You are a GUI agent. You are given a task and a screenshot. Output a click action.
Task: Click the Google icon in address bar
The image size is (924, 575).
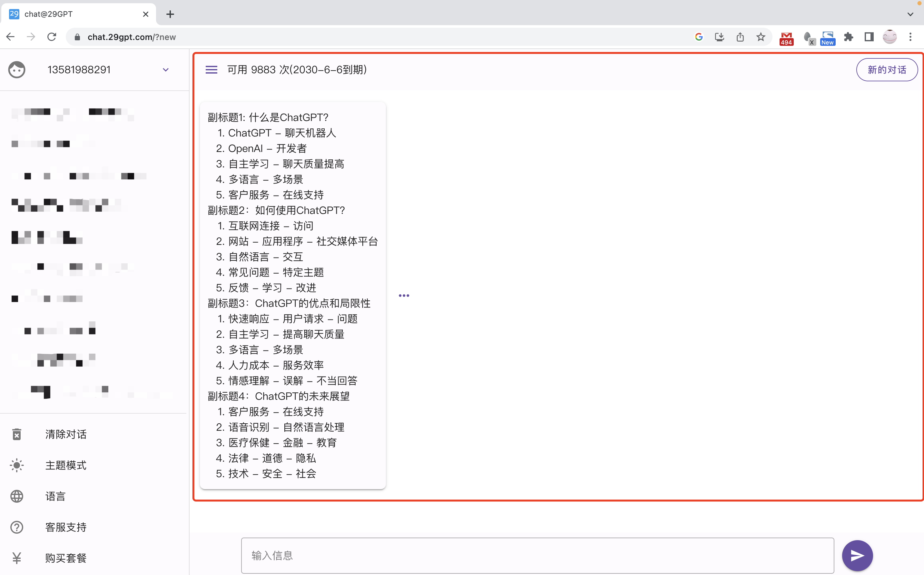point(698,37)
